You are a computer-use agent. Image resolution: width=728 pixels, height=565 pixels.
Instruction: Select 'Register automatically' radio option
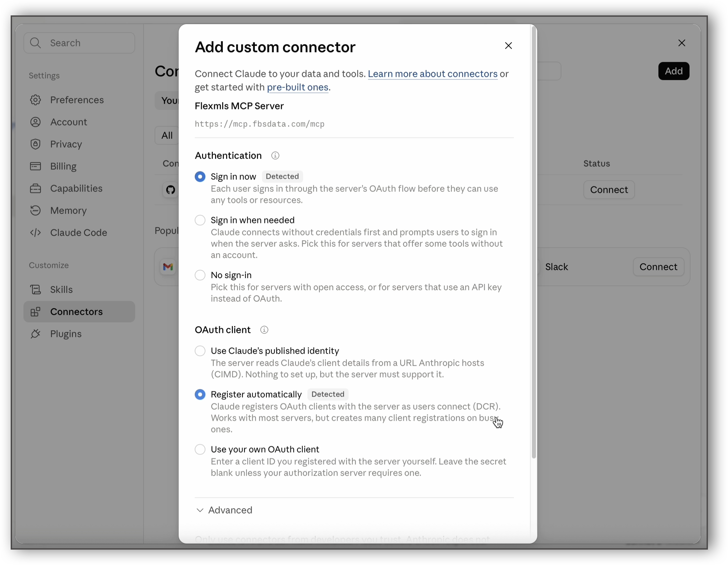pos(200,395)
